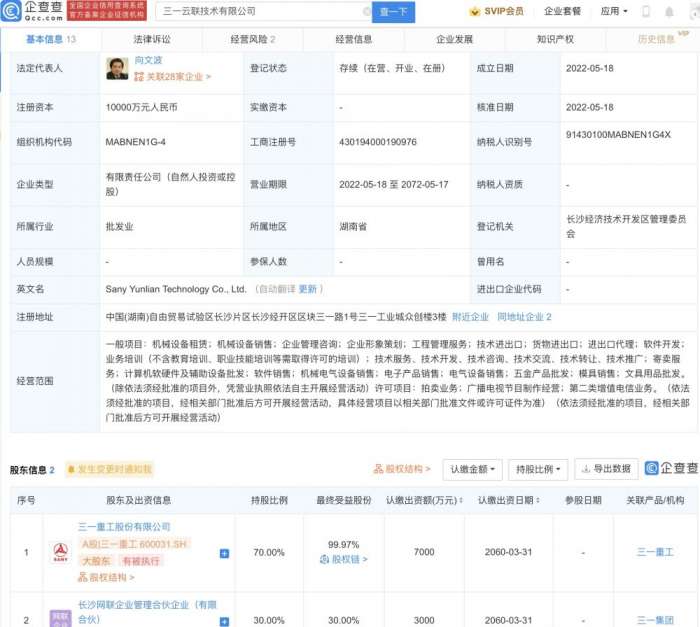Switch to the 法律诉讼 tab

click(152, 40)
